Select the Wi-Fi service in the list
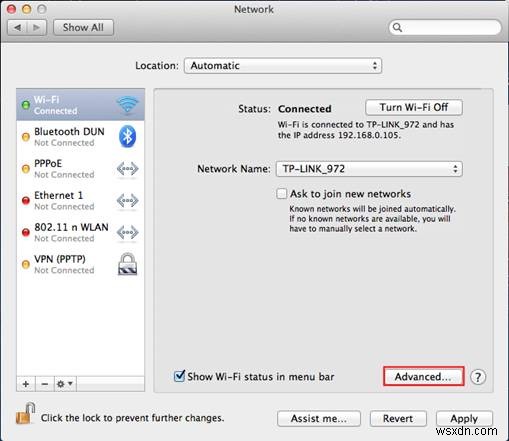This screenshot has width=509, height=441. click(x=80, y=105)
